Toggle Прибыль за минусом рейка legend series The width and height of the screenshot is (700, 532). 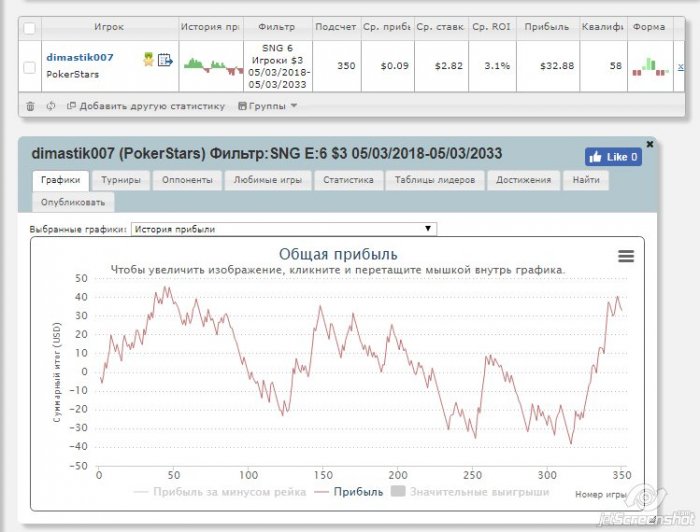220,492
